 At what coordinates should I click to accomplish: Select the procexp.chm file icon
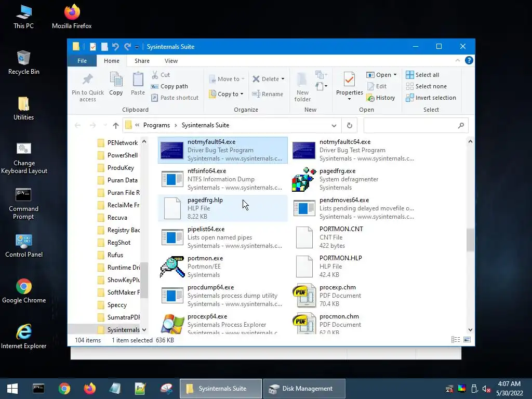coord(304,296)
